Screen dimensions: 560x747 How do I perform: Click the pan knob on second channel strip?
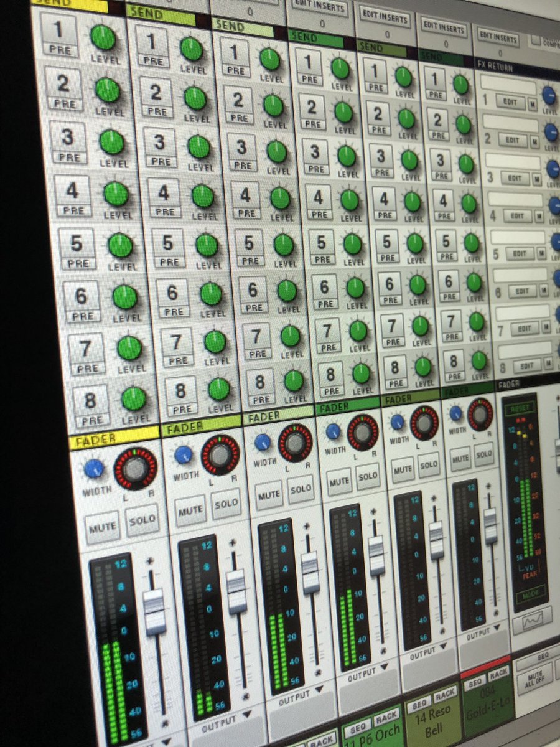click(x=220, y=454)
